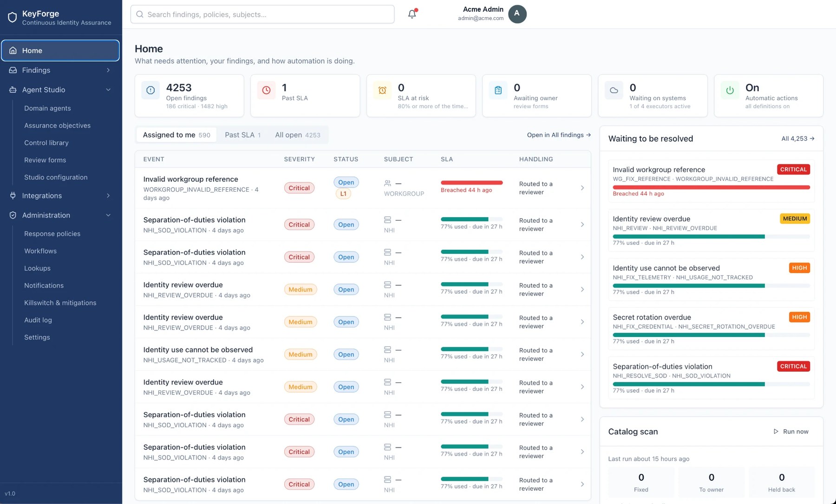Screen dimensions: 836x504
Task: Click the Open findings alert icon
Action: 150,90
